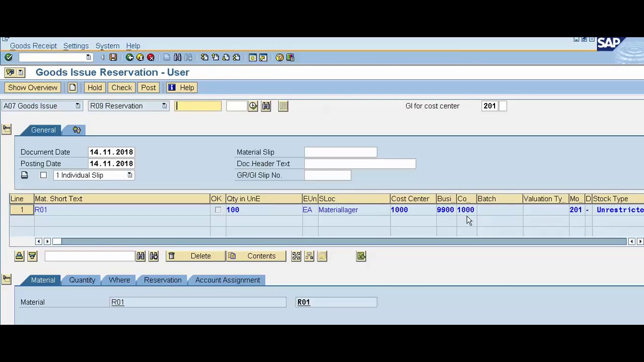This screenshot has height=362, width=644.
Task: Click the Create New Session icon
Action: (x=253, y=57)
